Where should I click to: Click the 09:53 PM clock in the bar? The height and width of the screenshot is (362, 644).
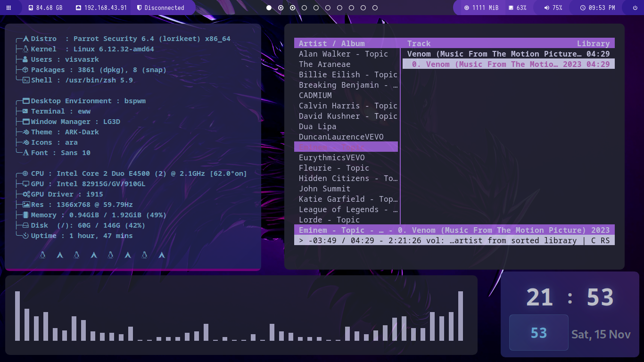pos(597,8)
